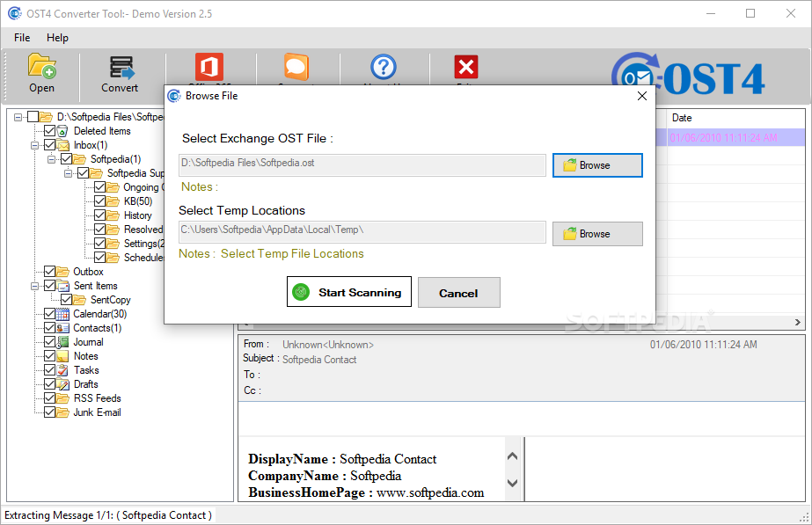Click the Drafts pencil icon
Screen dimensions: 812x525
click(62, 384)
